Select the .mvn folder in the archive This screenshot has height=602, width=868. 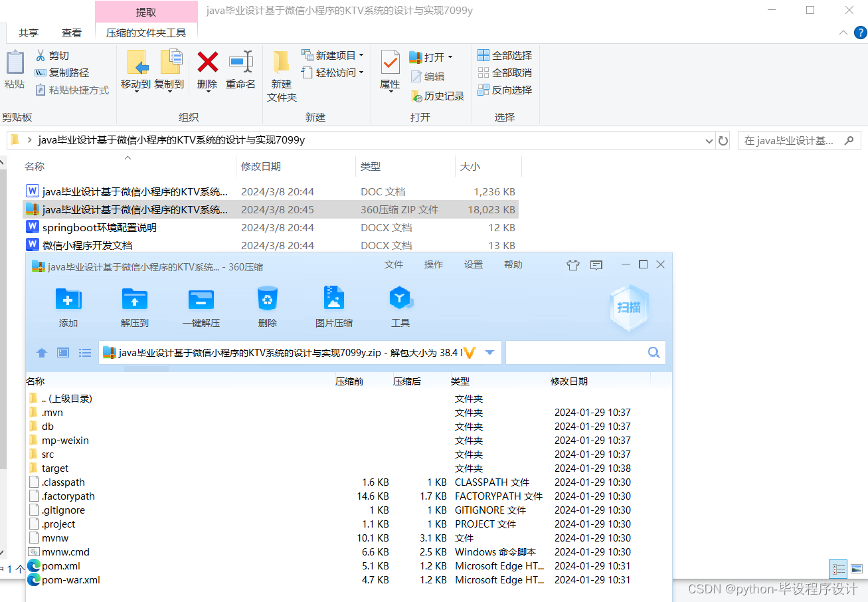(52, 413)
